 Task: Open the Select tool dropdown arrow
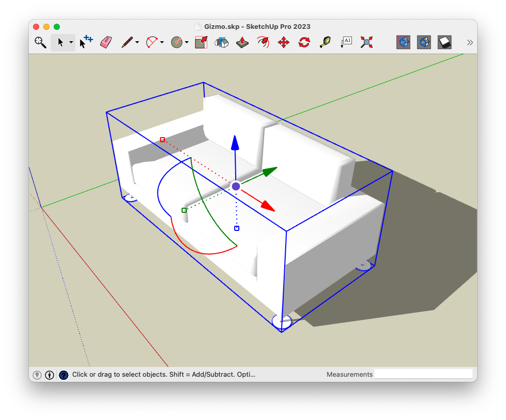pyautogui.click(x=71, y=43)
